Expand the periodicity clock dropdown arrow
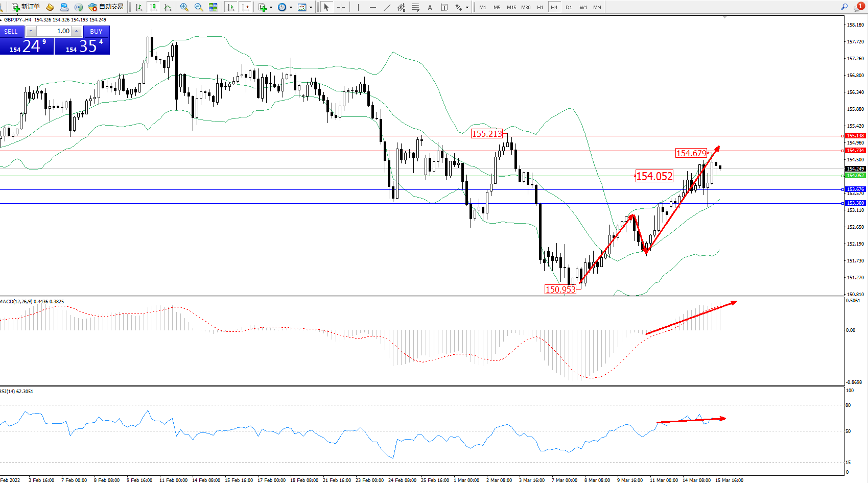This screenshot has height=483, width=868. [x=291, y=8]
